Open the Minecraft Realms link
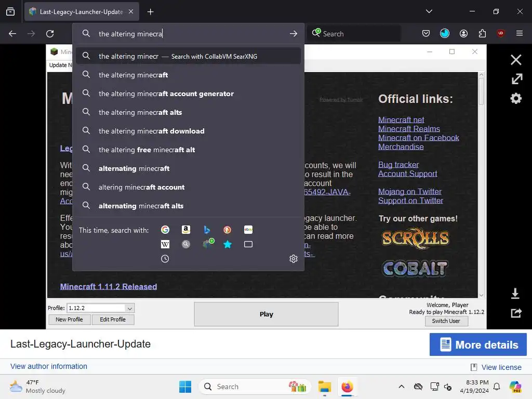Viewport: 532px width, 399px height. (x=409, y=129)
